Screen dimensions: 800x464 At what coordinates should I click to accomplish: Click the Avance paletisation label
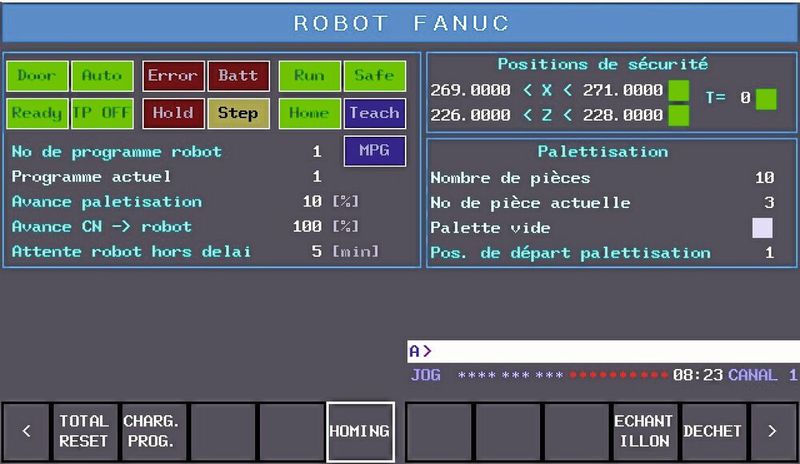107,202
